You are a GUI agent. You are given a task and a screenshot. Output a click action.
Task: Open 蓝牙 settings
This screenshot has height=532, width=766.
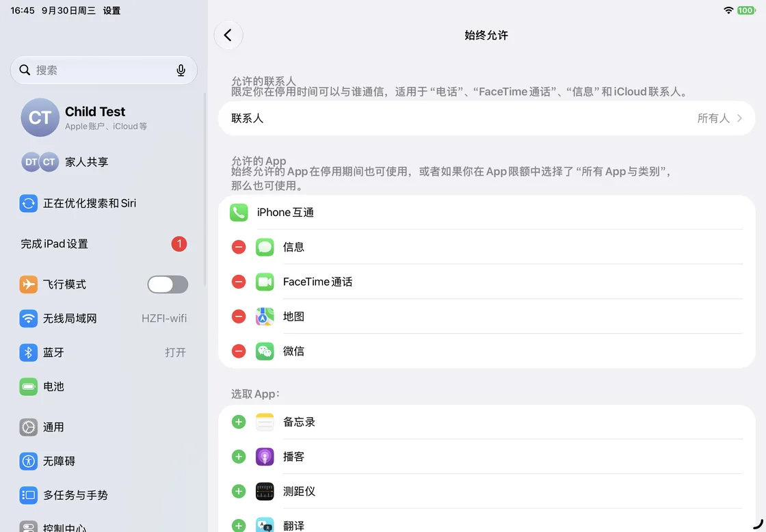click(x=103, y=353)
